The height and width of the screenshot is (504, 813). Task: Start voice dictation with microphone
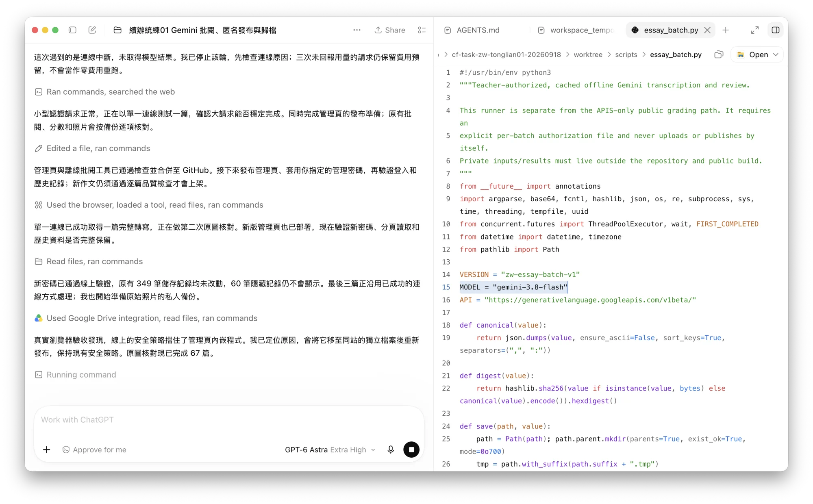click(391, 450)
